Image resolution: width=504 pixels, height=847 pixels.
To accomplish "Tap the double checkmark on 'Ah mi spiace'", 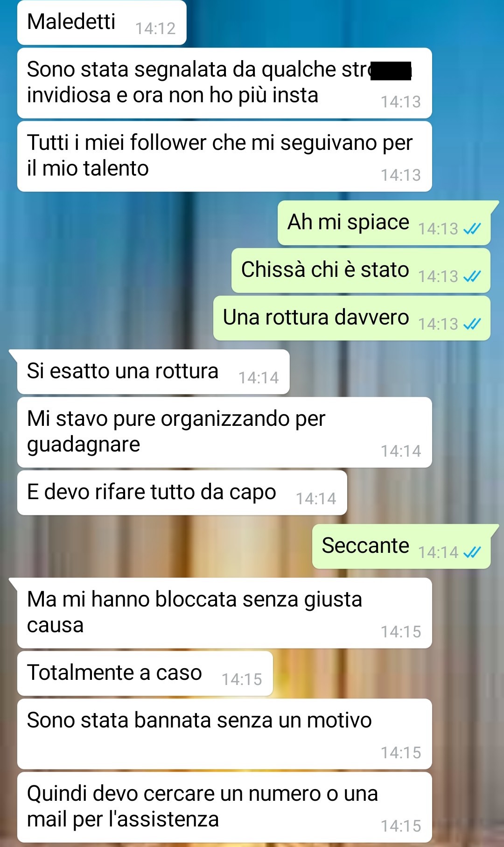I will pyautogui.click(x=472, y=229).
